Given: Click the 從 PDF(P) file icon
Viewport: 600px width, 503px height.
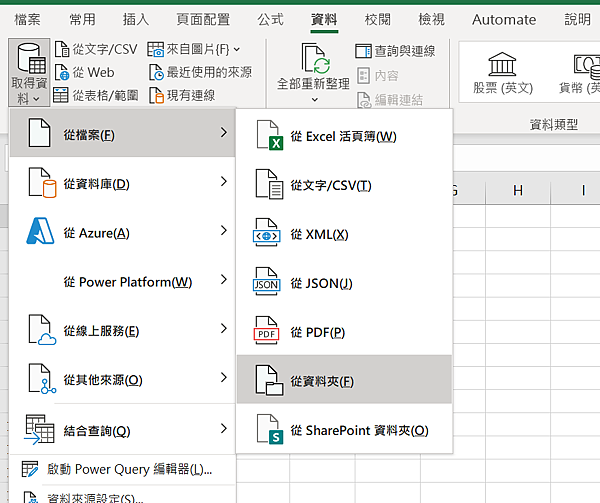Looking at the screenshot, I should 267,330.
